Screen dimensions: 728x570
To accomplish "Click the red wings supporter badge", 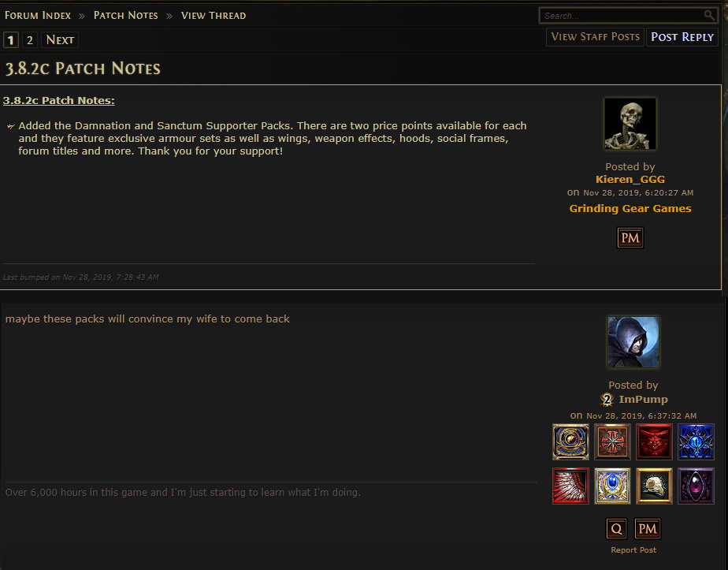I will click(570, 486).
